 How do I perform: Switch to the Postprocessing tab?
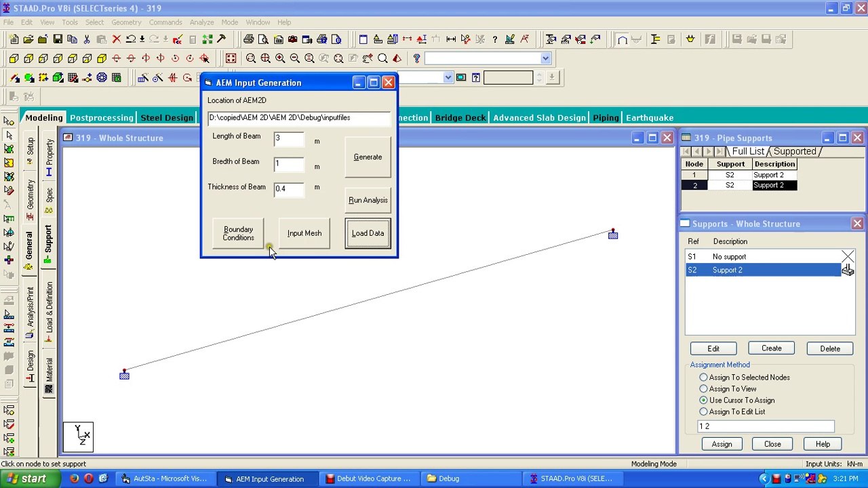(101, 117)
